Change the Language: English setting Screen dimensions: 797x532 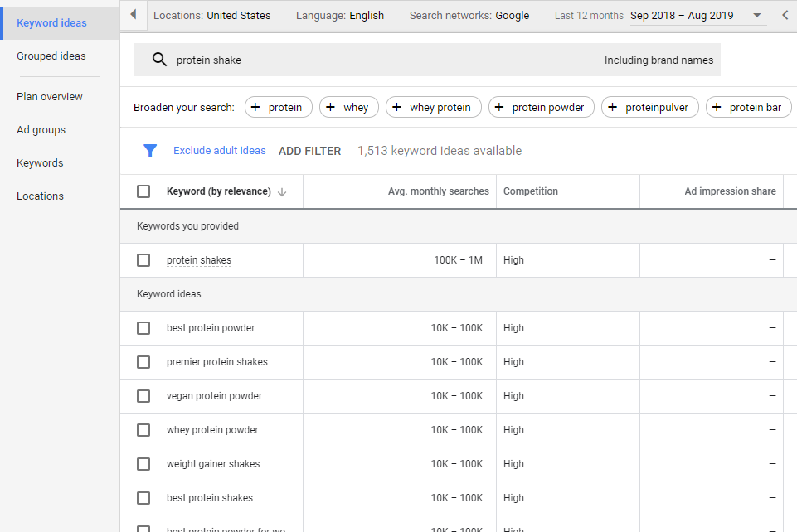point(340,16)
